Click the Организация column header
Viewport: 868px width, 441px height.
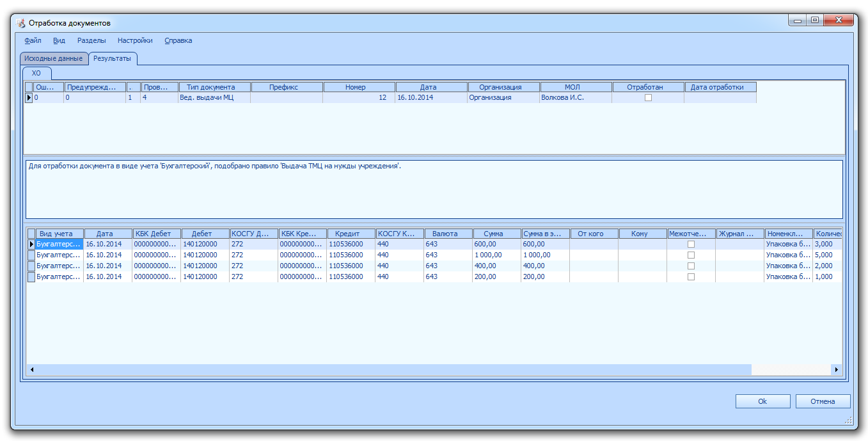(503, 87)
